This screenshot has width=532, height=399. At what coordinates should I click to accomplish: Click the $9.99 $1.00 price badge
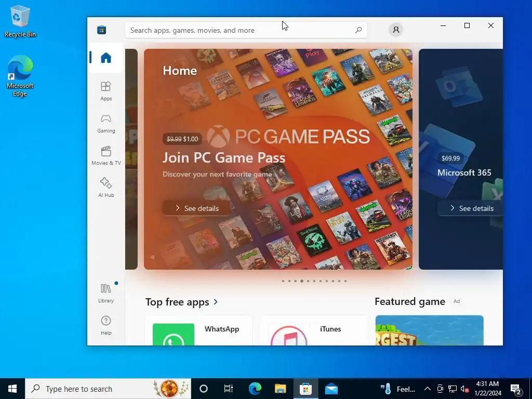point(182,139)
